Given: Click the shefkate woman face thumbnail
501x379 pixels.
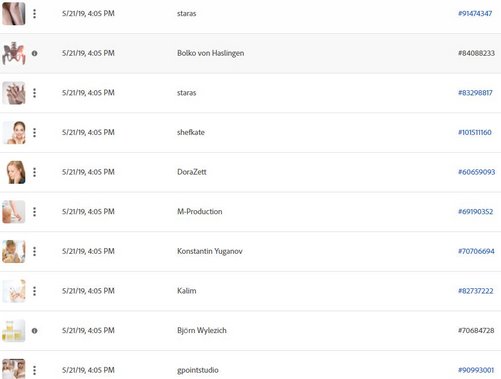Looking at the screenshot, I should [14, 133].
